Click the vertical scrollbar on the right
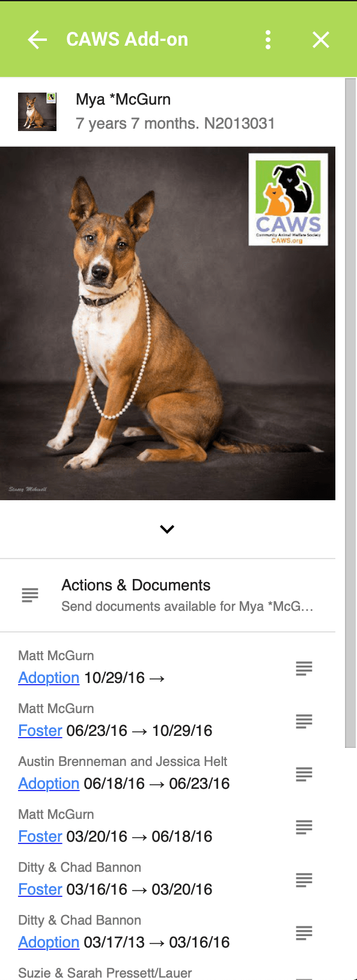 click(x=351, y=412)
